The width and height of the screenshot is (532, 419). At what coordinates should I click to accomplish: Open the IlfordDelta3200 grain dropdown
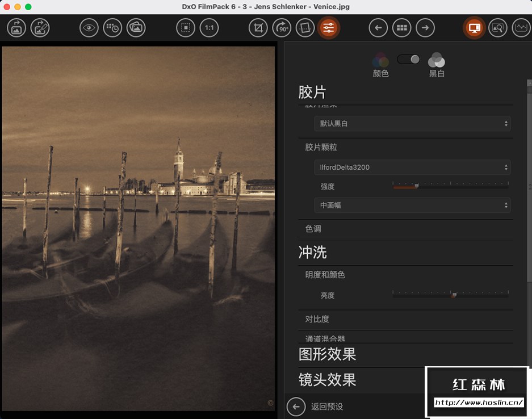coord(412,167)
